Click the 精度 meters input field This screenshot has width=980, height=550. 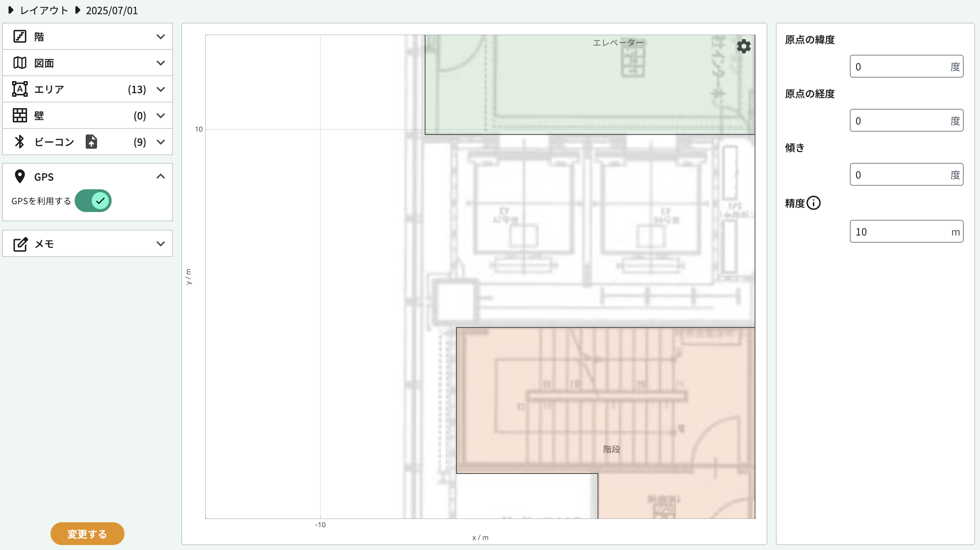(x=900, y=231)
